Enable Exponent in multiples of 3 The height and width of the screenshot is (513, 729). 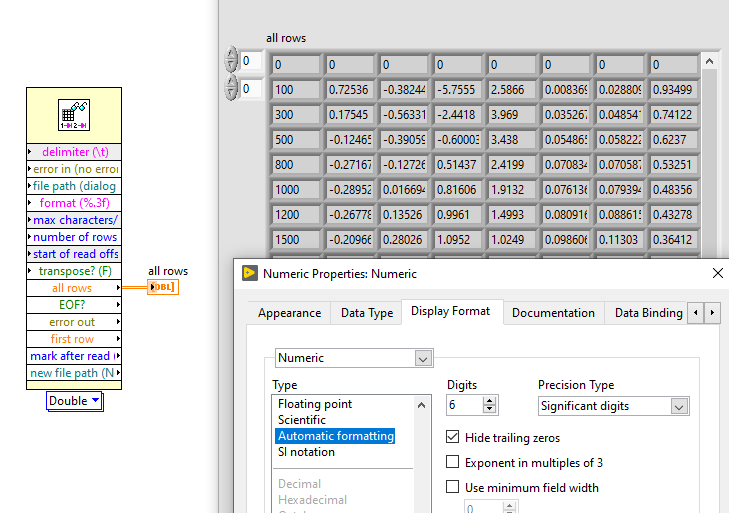453,462
